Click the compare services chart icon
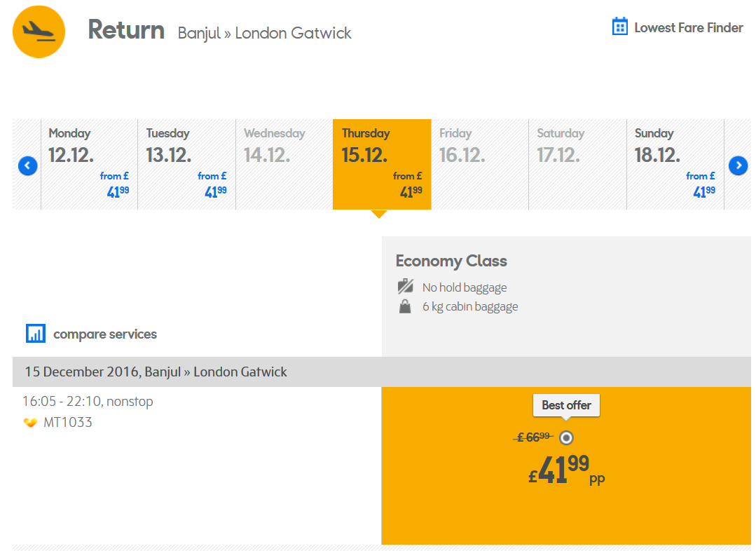Image resolution: width=756 pixels, height=551 pixels. [x=36, y=334]
